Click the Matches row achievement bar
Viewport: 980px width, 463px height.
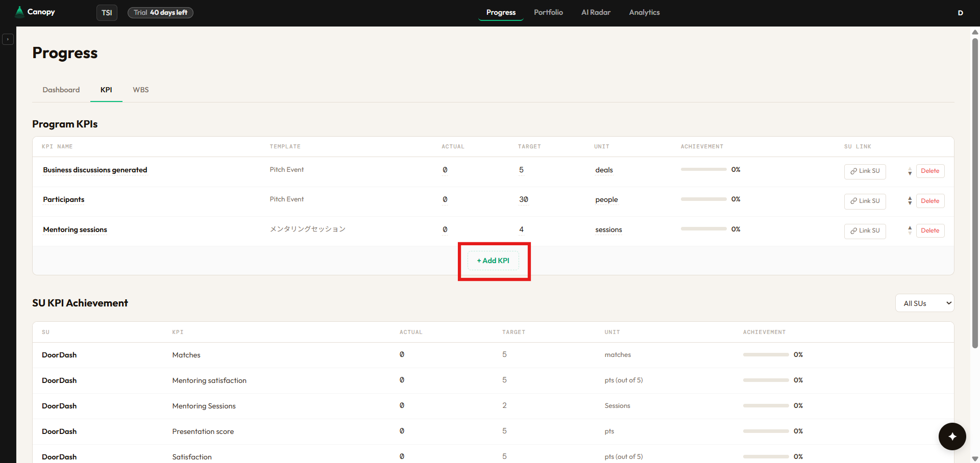pos(766,355)
